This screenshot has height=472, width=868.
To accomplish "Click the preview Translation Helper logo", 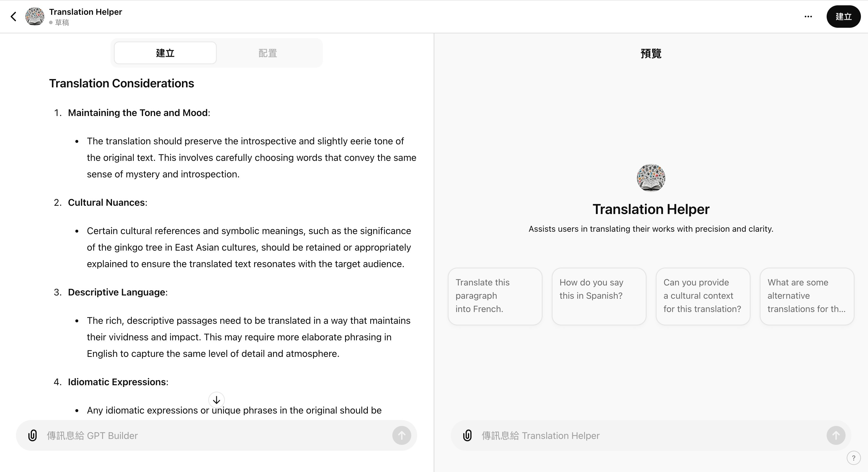I will point(651,178).
